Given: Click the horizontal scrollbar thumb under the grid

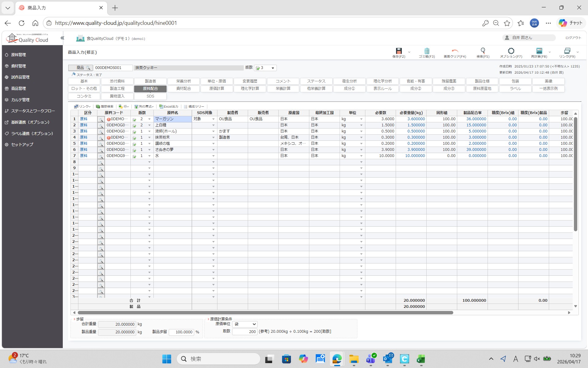Looking at the screenshot, I should [265, 313].
